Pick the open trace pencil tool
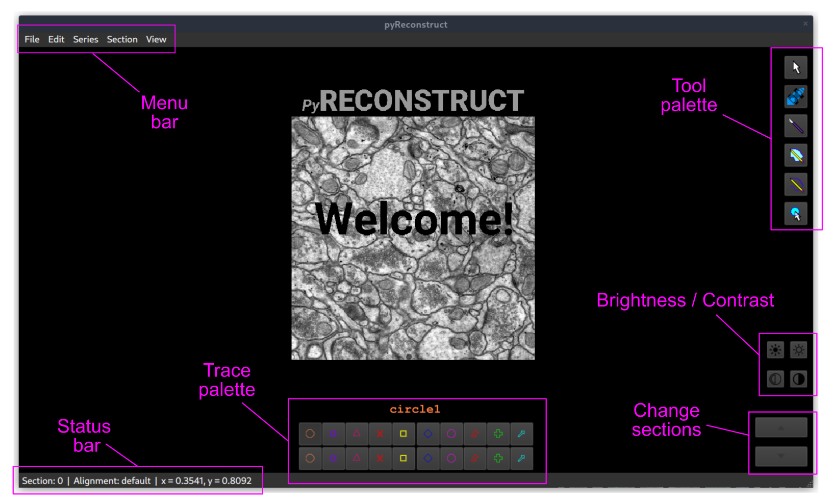Image resolution: width=832 pixels, height=504 pixels. (795, 185)
